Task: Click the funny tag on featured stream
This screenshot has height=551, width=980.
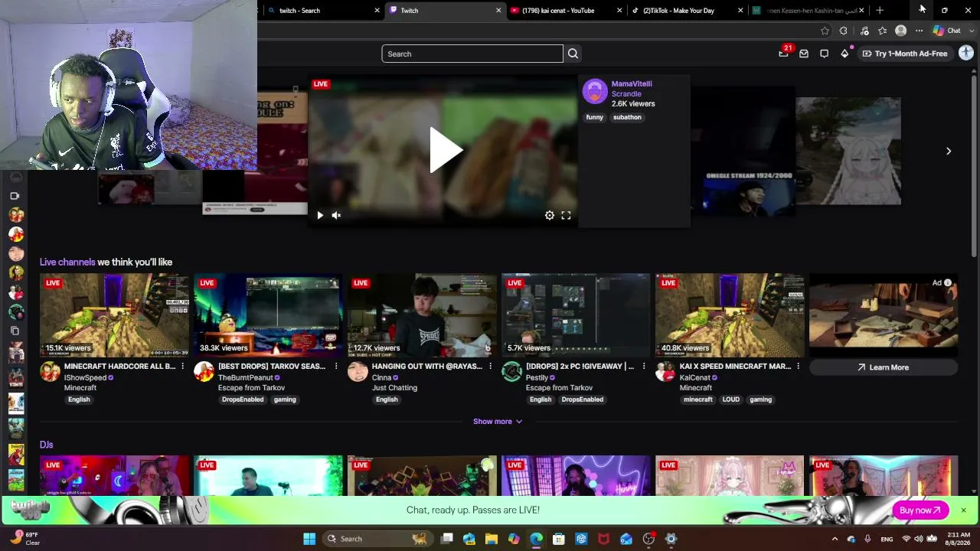Action: (x=595, y=117)
